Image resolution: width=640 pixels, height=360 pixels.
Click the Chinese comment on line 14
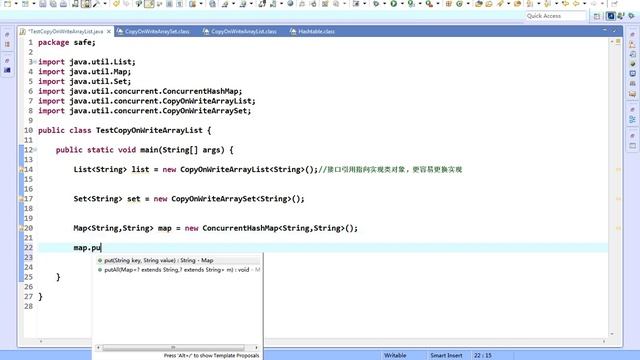click(390, 169)
